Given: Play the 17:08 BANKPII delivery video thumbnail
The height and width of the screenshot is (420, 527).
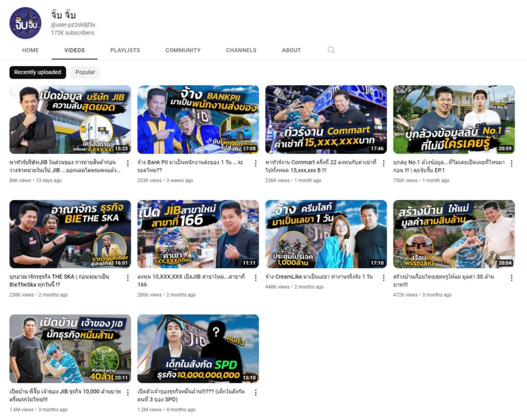Looking at the screenshot, I should point(198,119).
